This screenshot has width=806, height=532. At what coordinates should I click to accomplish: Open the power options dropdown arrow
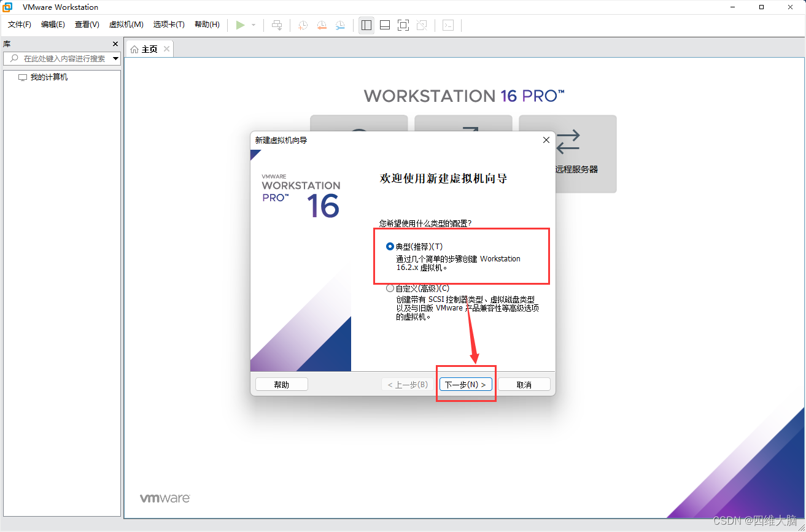click(254, 25)
